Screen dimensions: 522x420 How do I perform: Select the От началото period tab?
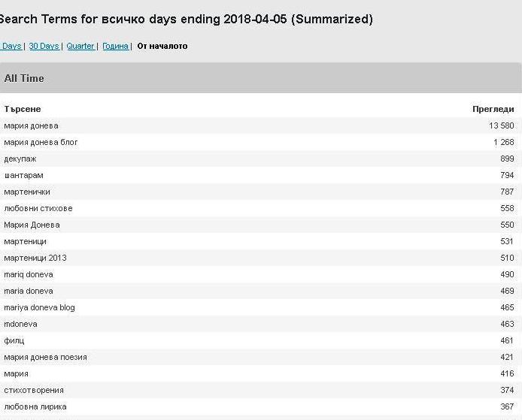tap(162, 47)
